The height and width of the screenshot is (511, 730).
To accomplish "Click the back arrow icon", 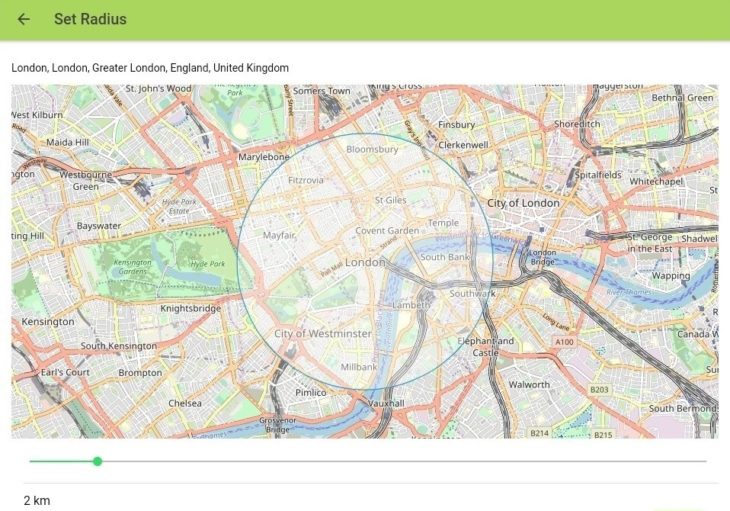I will point(24,19).
